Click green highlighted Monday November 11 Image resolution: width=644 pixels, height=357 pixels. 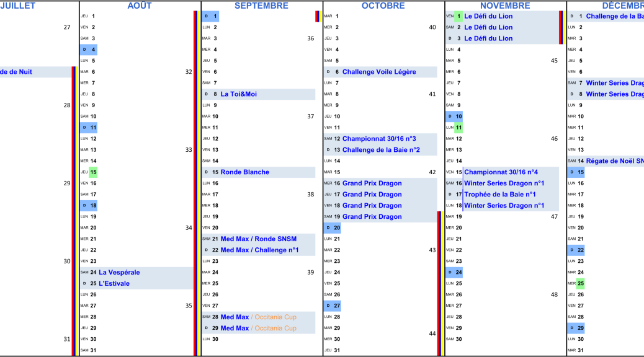[x=458, y=128]
